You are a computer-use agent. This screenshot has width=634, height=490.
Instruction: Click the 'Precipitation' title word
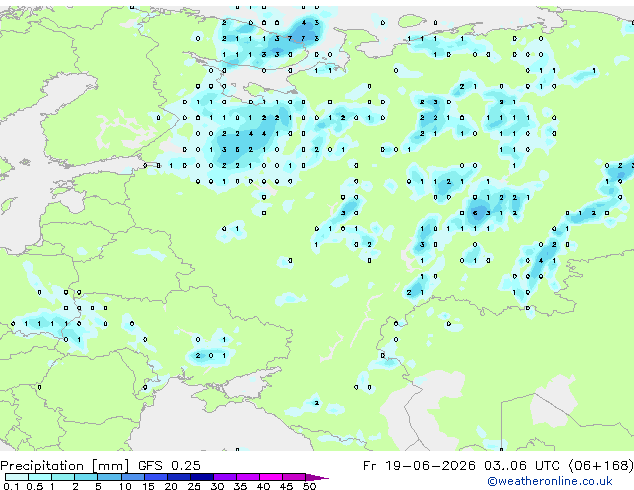(42, 466)
